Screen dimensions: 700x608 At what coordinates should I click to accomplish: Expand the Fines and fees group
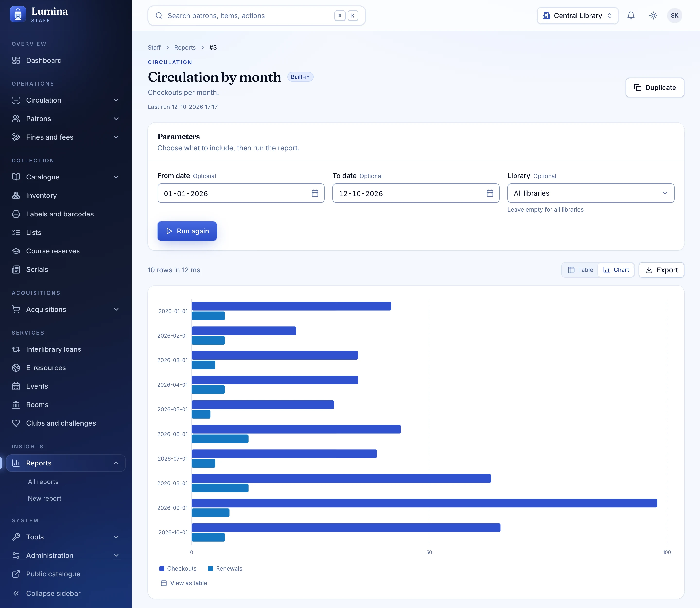(66, 137)
